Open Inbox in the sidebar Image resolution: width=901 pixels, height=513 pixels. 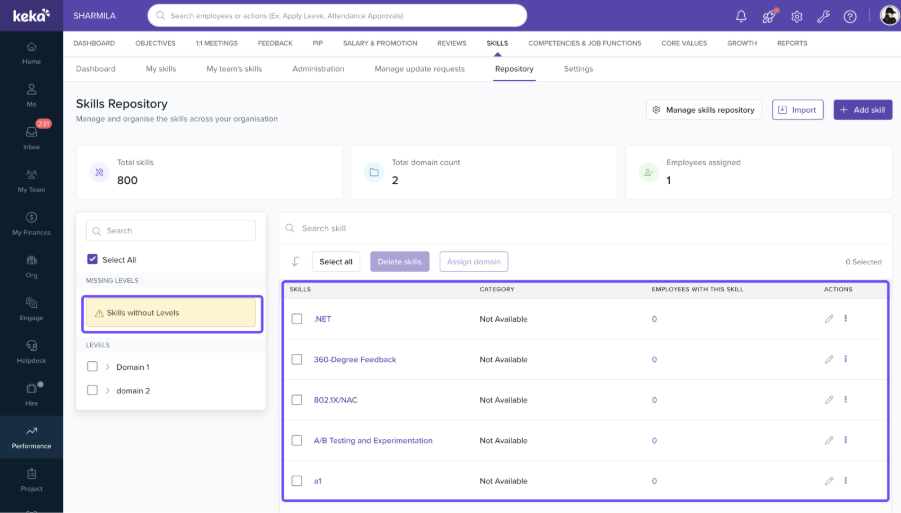pos(32,137)
